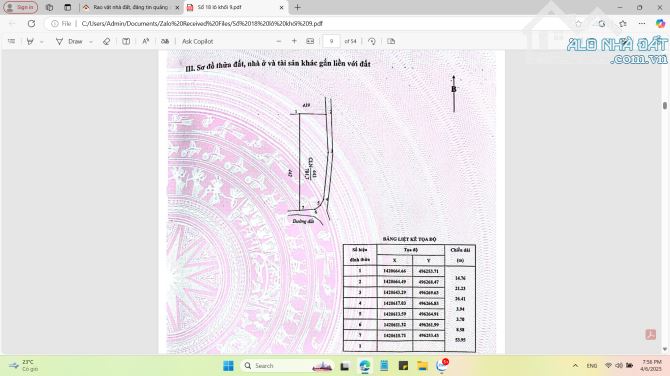Click the volume icon in system tray

click(x=619, y=366)
